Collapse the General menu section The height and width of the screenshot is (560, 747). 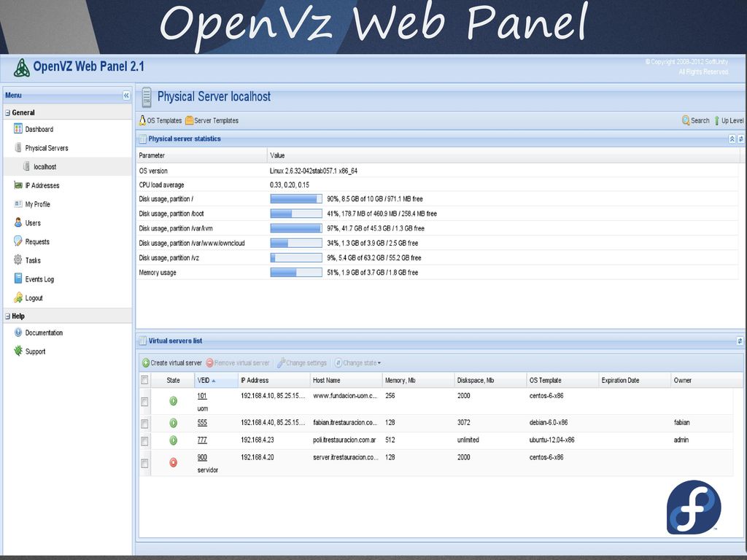click(7, 113)
